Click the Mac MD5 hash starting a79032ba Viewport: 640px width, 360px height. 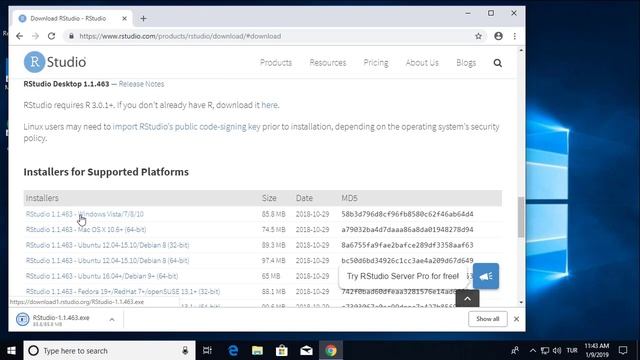click(x=407, y=229)
